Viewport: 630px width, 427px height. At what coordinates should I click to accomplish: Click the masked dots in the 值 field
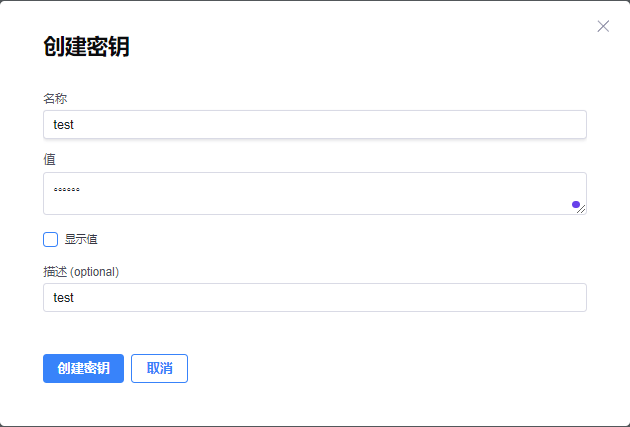click(x=66, y=189)
